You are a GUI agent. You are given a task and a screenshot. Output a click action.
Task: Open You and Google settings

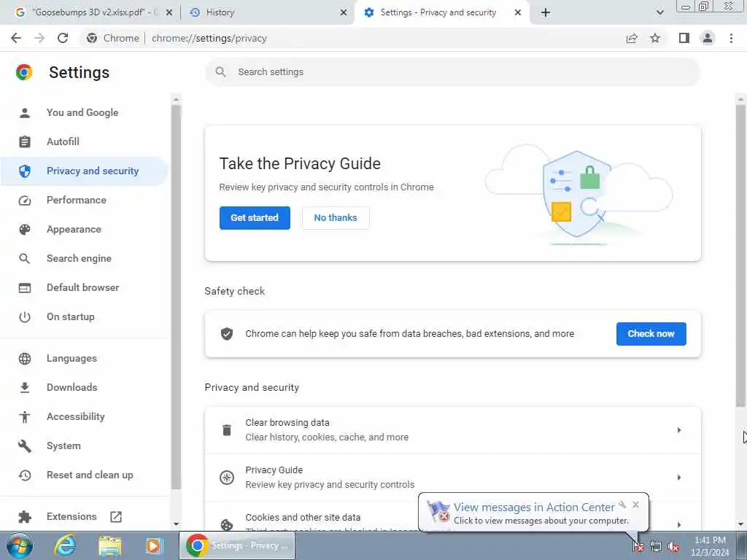point(82,112)
